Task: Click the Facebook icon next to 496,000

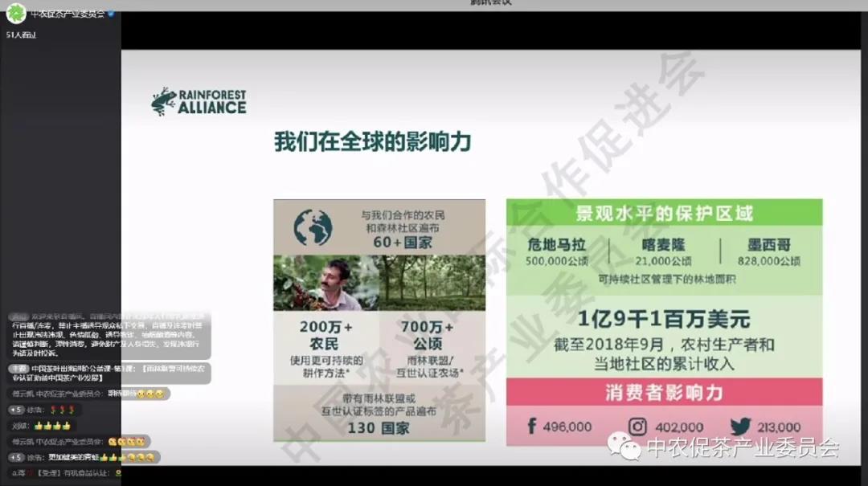Action: click(531, 426)
